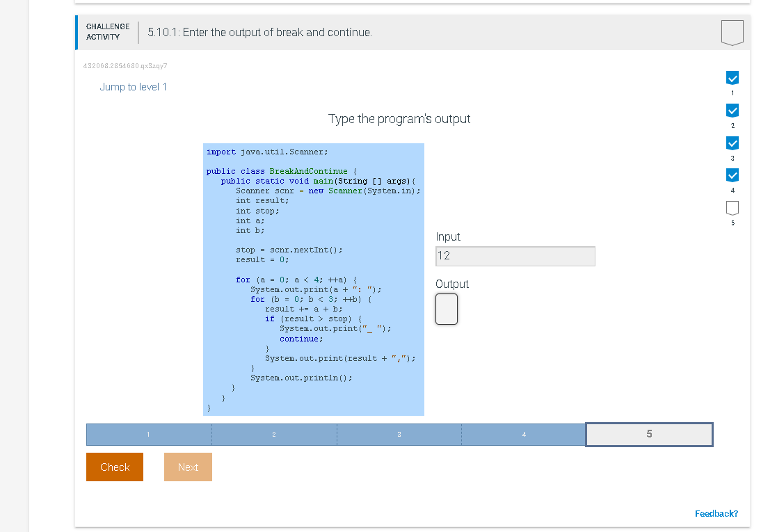Viewport: 777px width, 532px height.
Task: Toggle the level 3 completion checkbox
Action: (732, 143)
